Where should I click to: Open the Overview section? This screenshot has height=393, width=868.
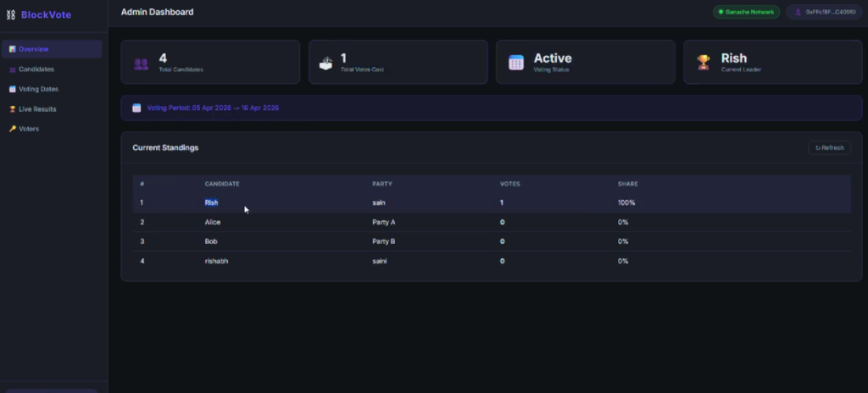point(52,49)
